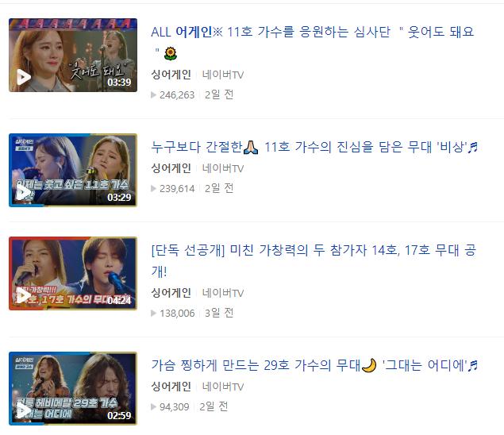Click 싱어게인 channel under 29호 가수 video
The image size is (504, 435).
click(171, 387)
